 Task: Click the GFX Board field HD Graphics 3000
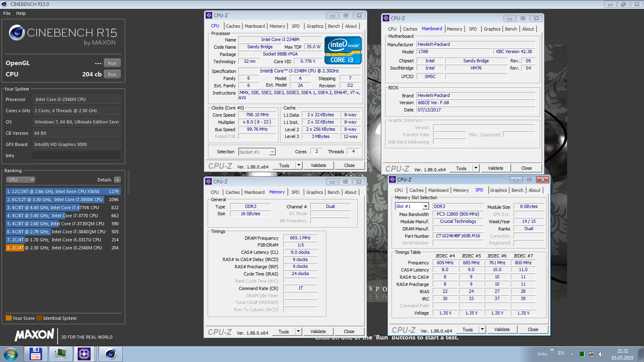click(x=76, y=144)
